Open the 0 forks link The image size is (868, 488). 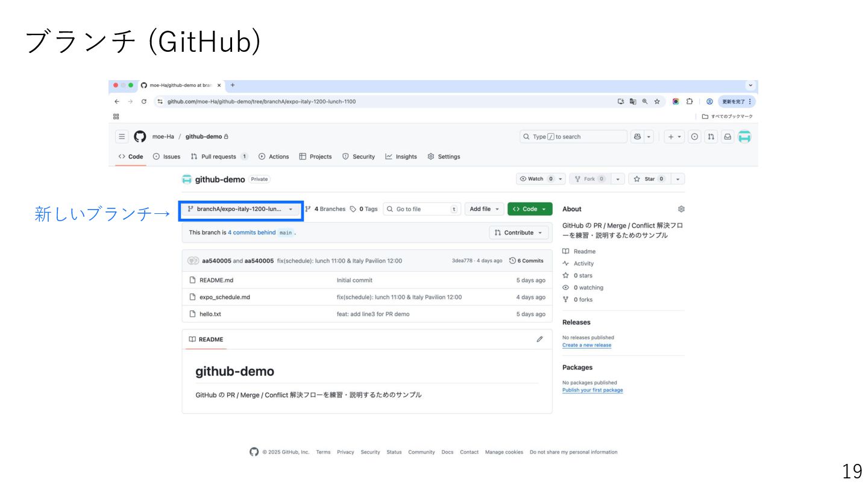coord(577,299)
